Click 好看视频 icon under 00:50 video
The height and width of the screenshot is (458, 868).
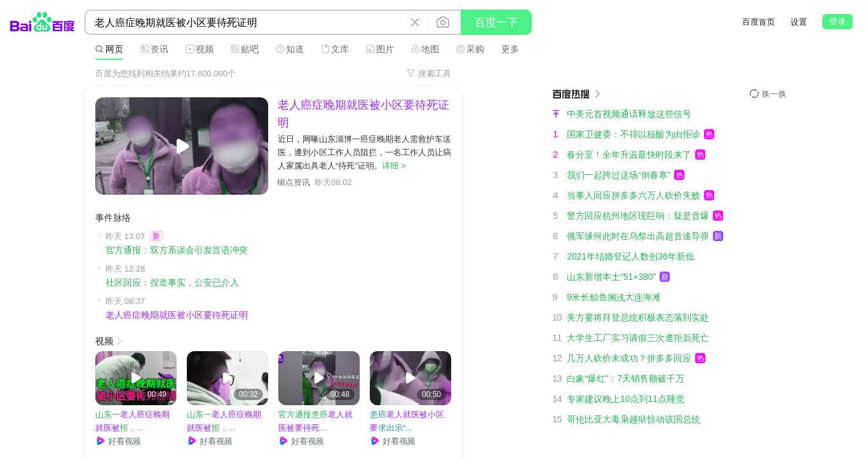point(375,441)
